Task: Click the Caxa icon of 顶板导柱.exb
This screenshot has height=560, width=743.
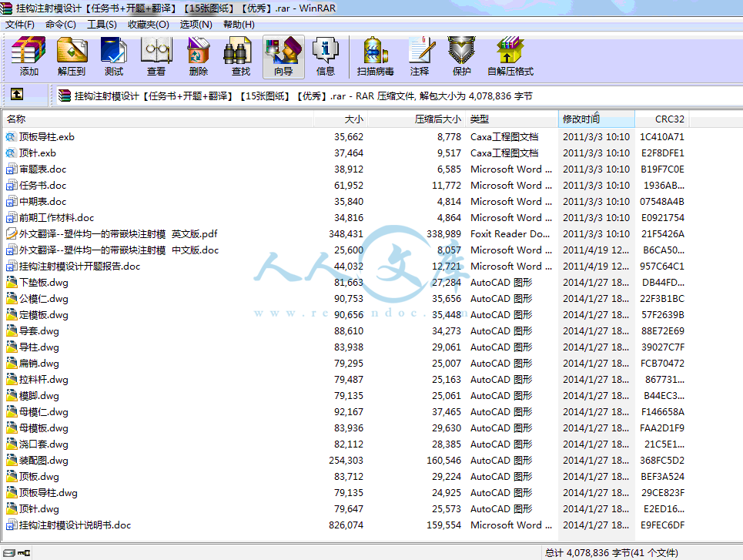Action: [x=11, y=137]
